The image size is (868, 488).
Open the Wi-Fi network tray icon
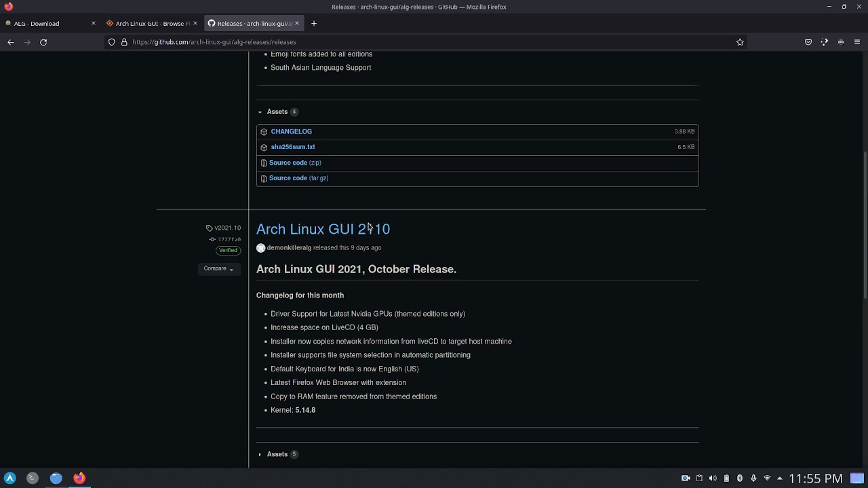coord(767,479)
